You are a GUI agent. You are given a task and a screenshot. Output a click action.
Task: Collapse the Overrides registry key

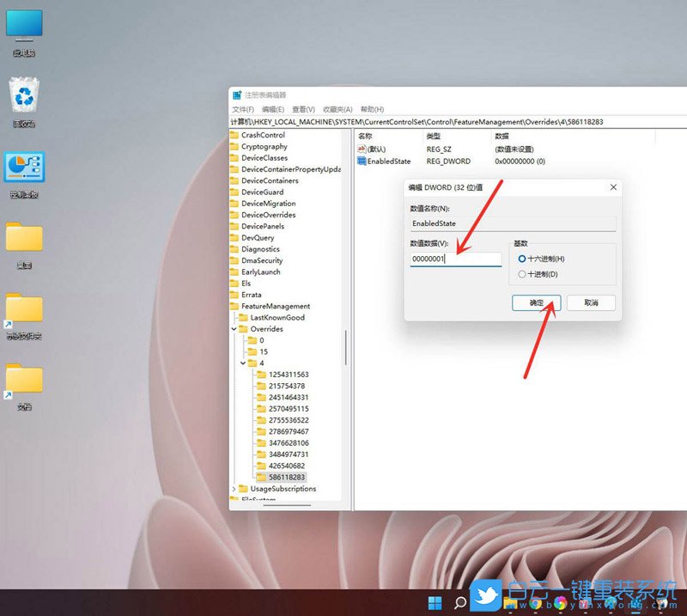click(x=232, y=328)
